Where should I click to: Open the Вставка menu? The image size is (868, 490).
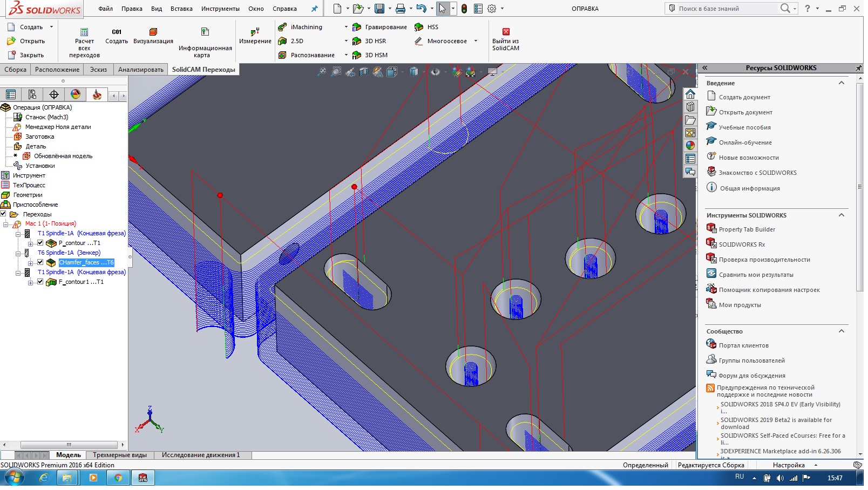181,9
